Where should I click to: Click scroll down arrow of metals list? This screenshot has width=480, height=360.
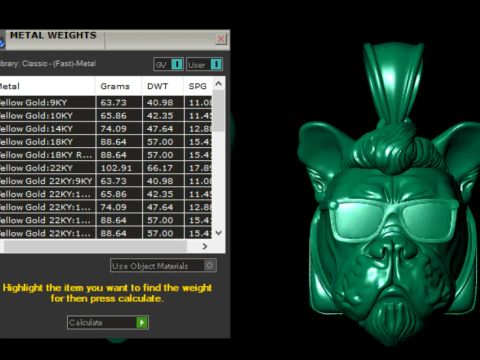(x=219, y=233)
